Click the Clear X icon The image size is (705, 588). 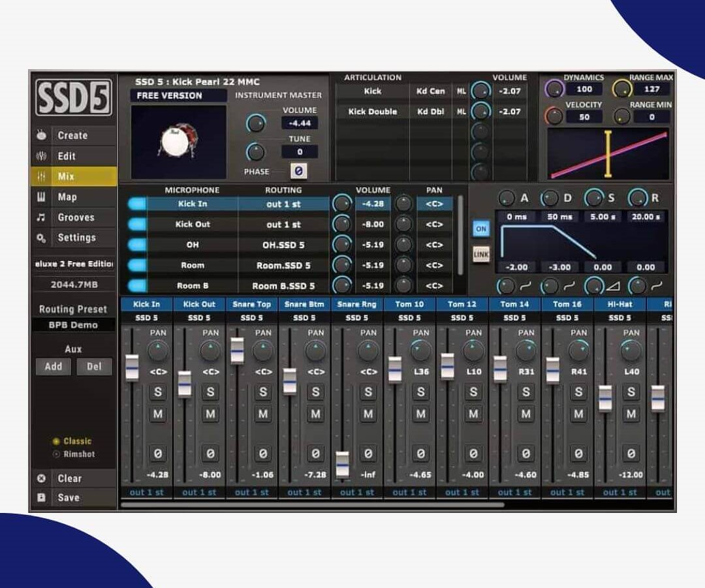(42, 478)
